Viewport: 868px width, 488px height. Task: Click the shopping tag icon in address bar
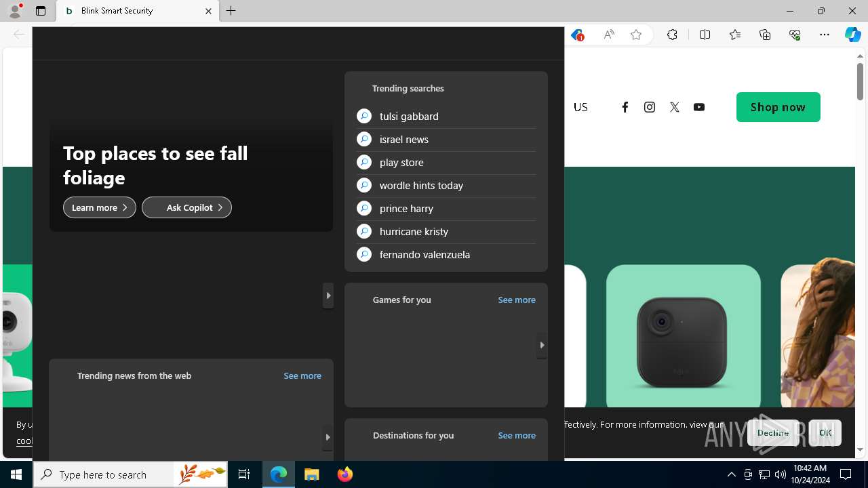pyautogui.click(x=577, y=35)
